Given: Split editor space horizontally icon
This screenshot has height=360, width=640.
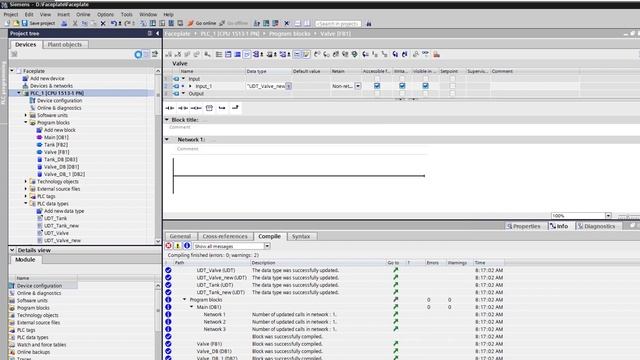Looking at the screenshot, I should (298, 23).
